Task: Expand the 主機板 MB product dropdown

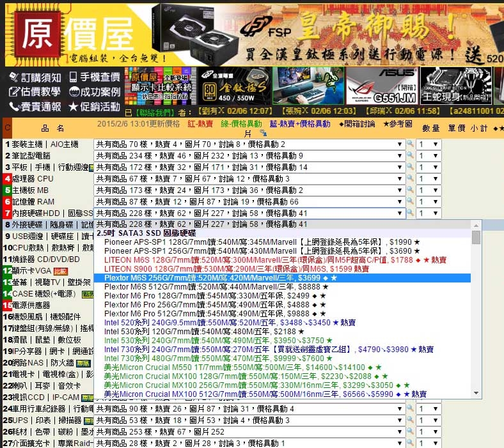Action: coord(249,190)
